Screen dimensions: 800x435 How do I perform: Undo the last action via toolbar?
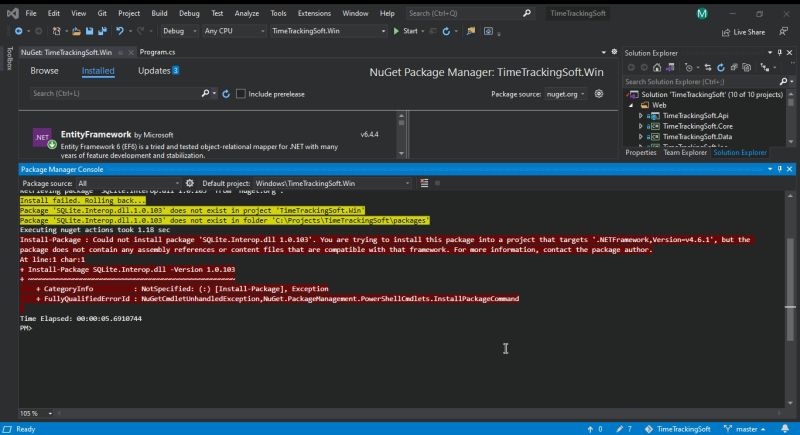119,31
